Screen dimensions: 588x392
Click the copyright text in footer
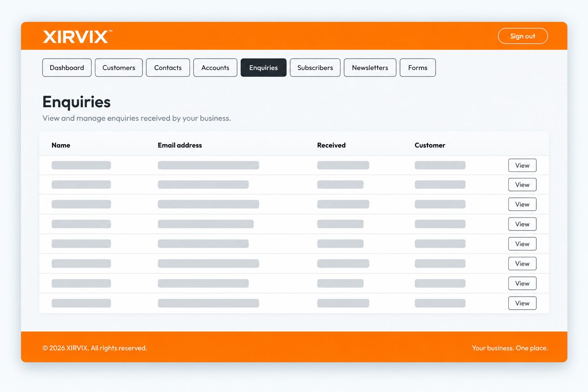pyautogui.click(x=95, y=348)
